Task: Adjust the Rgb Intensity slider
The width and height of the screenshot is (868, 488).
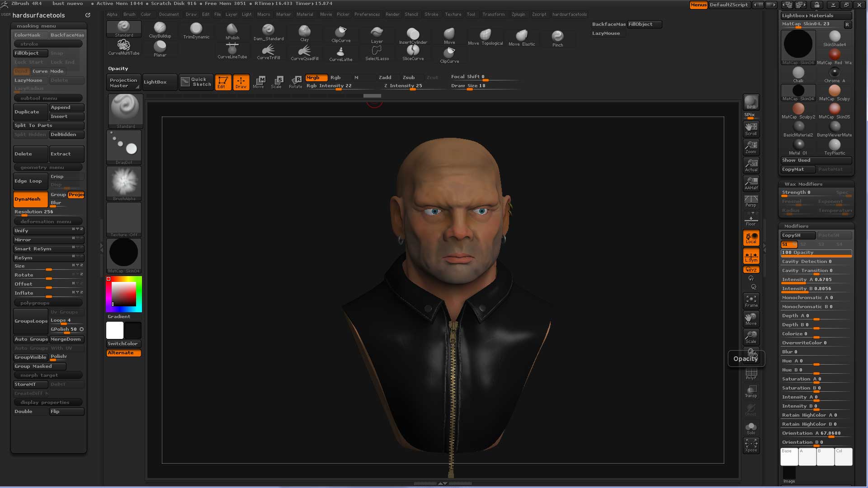Action: 340,86
